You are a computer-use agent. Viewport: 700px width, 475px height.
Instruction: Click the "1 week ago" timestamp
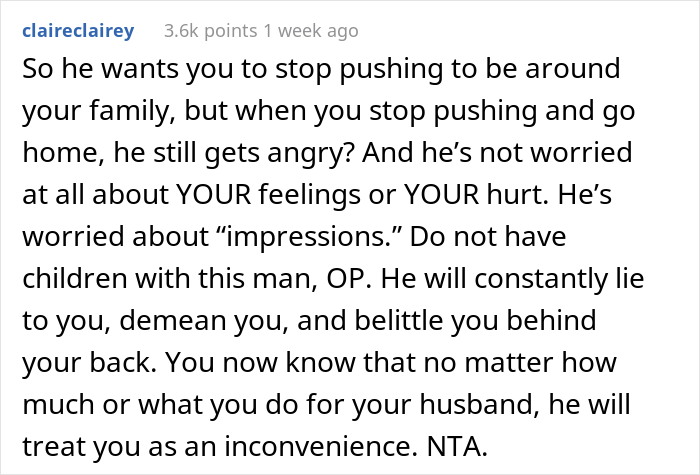coord(306,31)
